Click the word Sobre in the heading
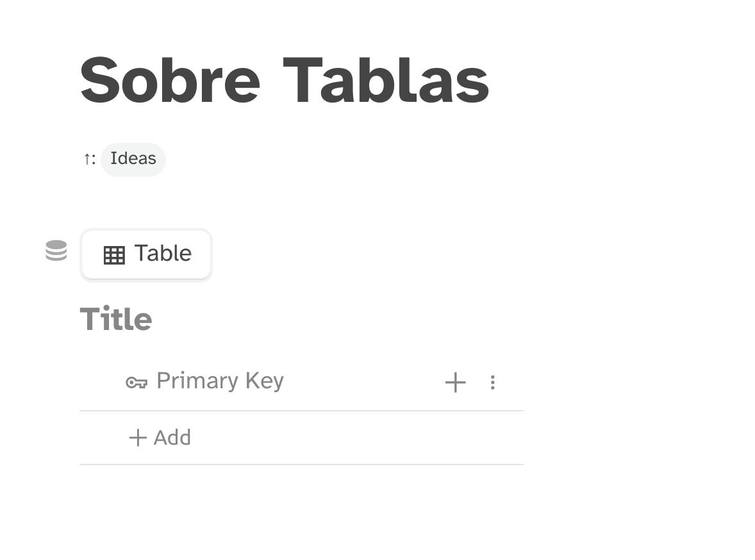 pos(170,80)
